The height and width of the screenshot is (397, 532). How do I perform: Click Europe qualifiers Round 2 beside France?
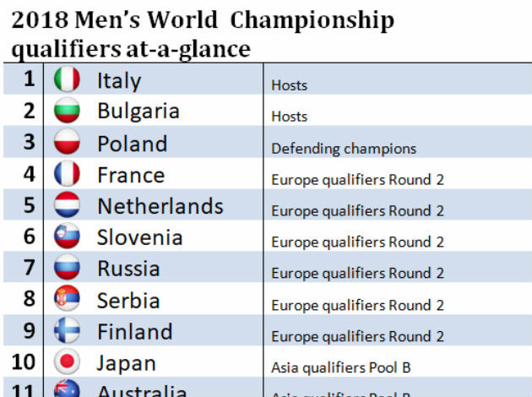pos(357,180)
